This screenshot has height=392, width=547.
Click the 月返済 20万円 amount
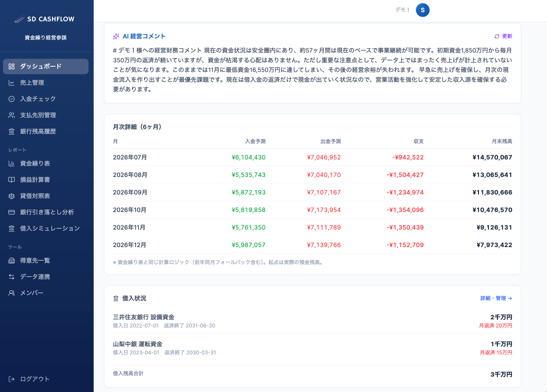point(496,326)
